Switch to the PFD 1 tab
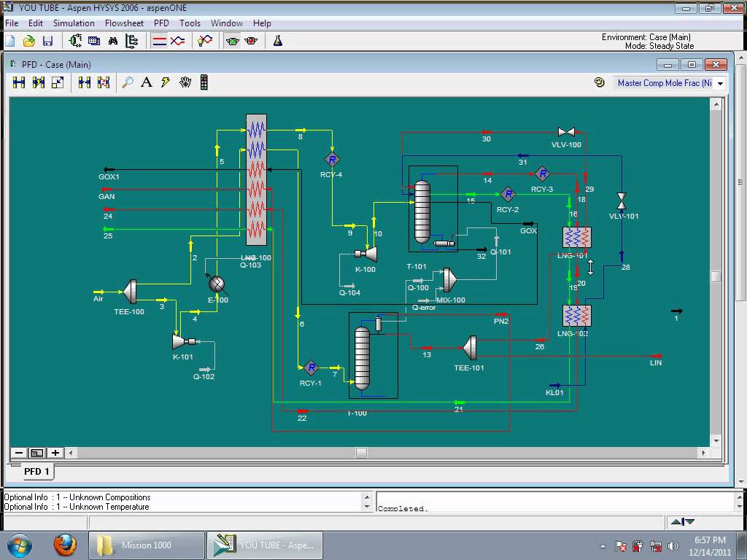This screenshot has width=747, height=560. (37, 471)
